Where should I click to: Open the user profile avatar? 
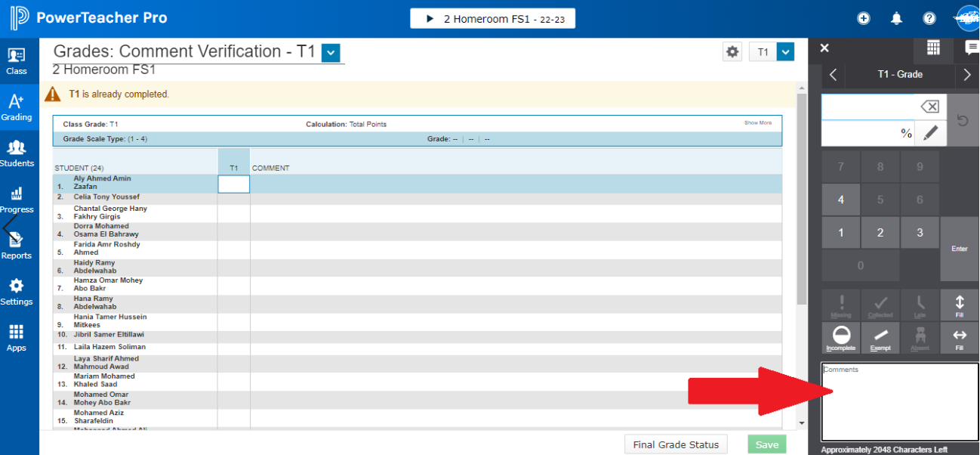967,18
